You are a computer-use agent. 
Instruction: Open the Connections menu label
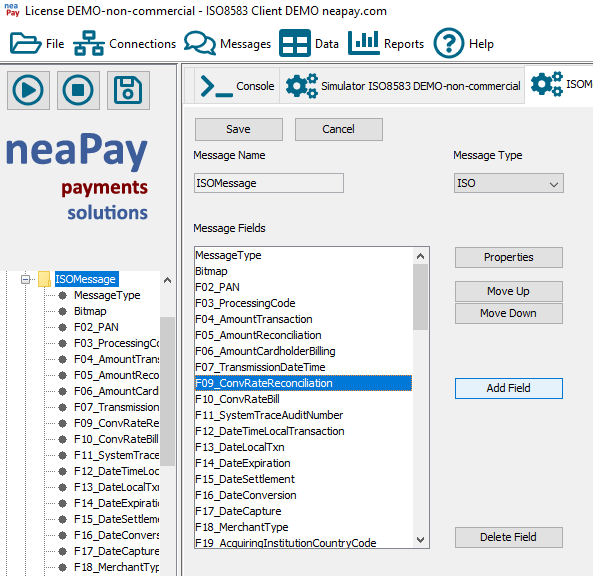(x=143, y=44)
